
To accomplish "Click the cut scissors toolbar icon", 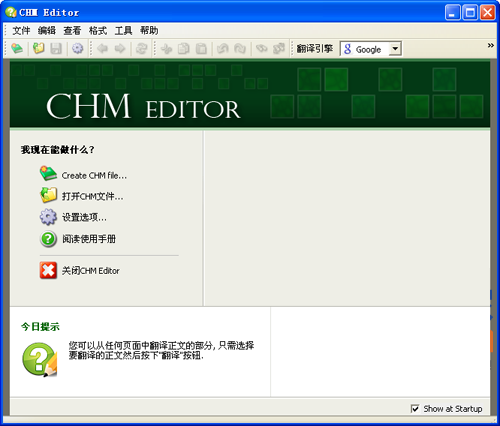I will click(x=166, y=49).
